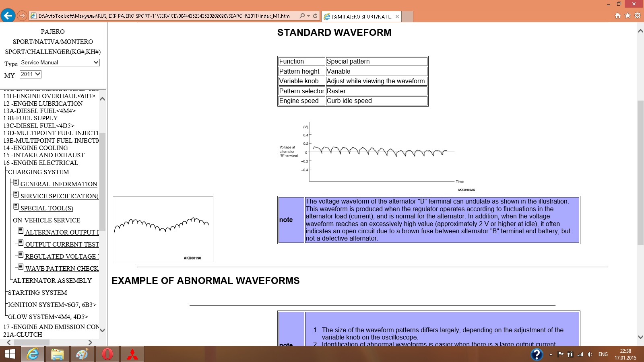The height and width of the screenshot is (362, 644).
Task: Open the Favorites star icon
Action: (x=627, y=16)
